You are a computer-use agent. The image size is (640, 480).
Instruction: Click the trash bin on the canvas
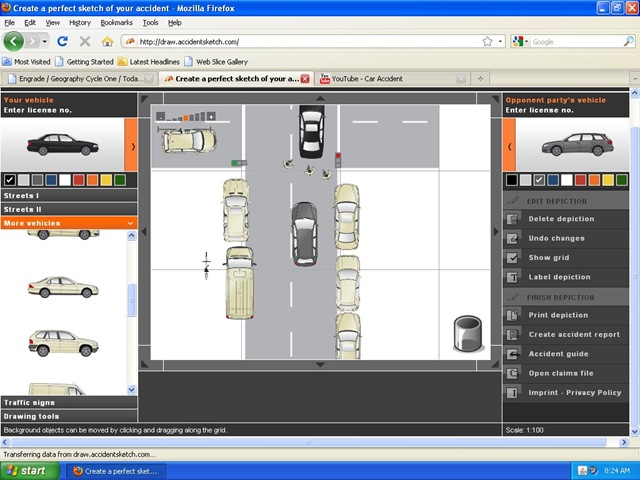[x=468, y=333]
